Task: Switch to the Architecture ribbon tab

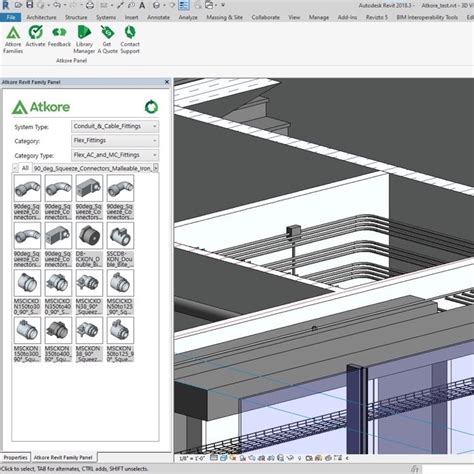Action: click(x=41, y=17)
